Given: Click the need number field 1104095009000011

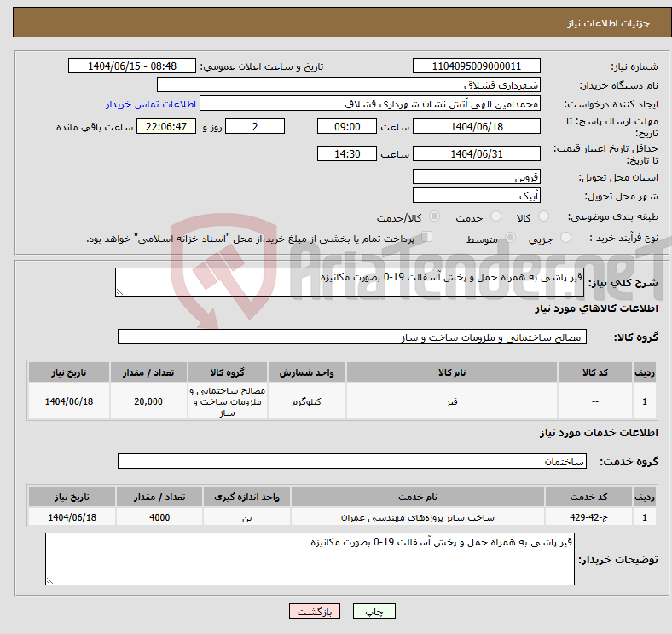Looking at the screenshot, I should [x=476, y=66].
